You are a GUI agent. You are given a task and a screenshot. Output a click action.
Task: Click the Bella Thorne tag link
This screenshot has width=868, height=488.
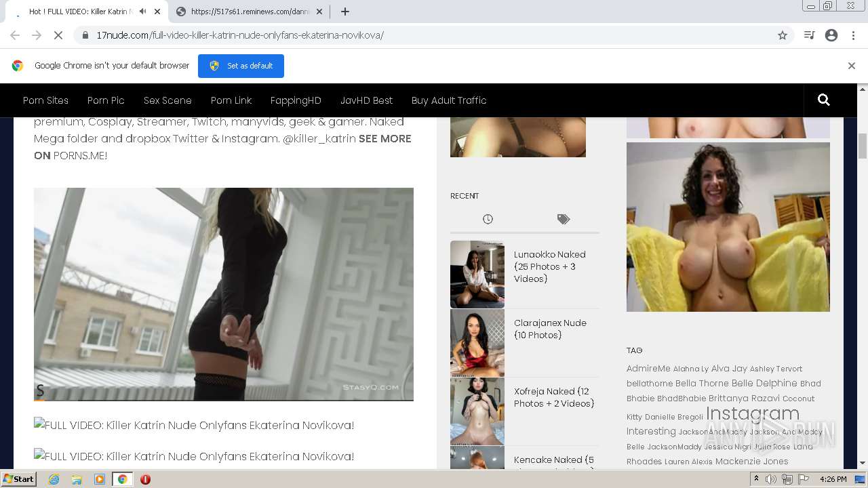(702, 384)
